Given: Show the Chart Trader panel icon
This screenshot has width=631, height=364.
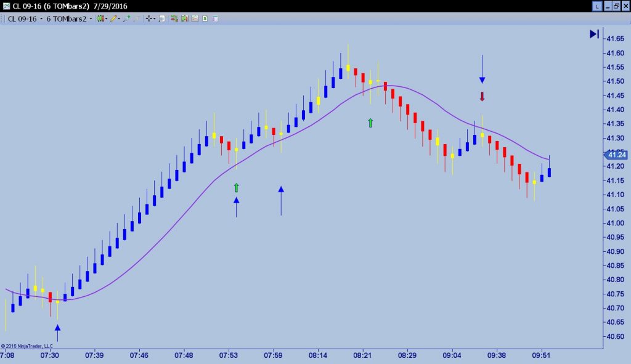Looking at the screenshot, I should [174, 18].
